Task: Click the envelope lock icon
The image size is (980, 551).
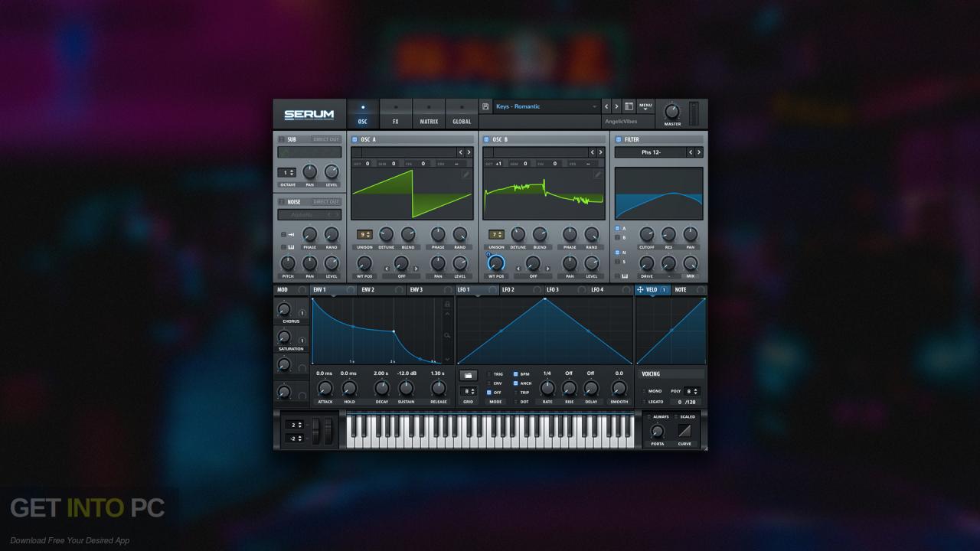Action: tap(448, 305)
